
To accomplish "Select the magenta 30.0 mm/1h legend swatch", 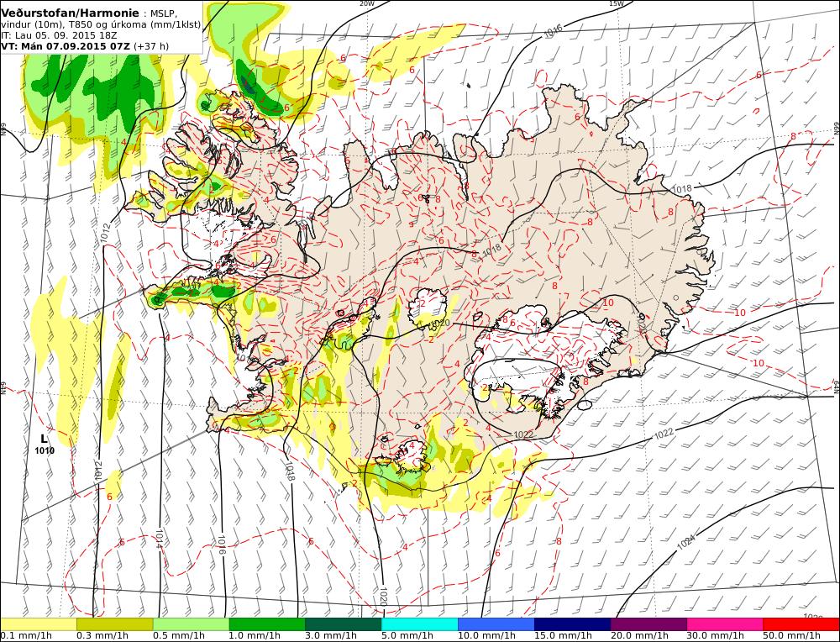I will coord(725,624).
